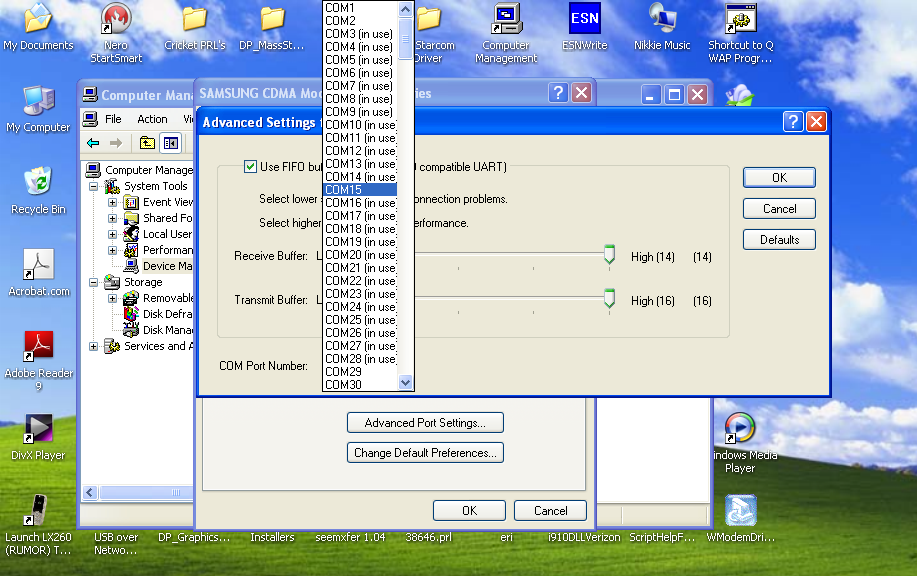Select COM1 from port list
This screenshot has height=576, width=917.
click(360, 8)
